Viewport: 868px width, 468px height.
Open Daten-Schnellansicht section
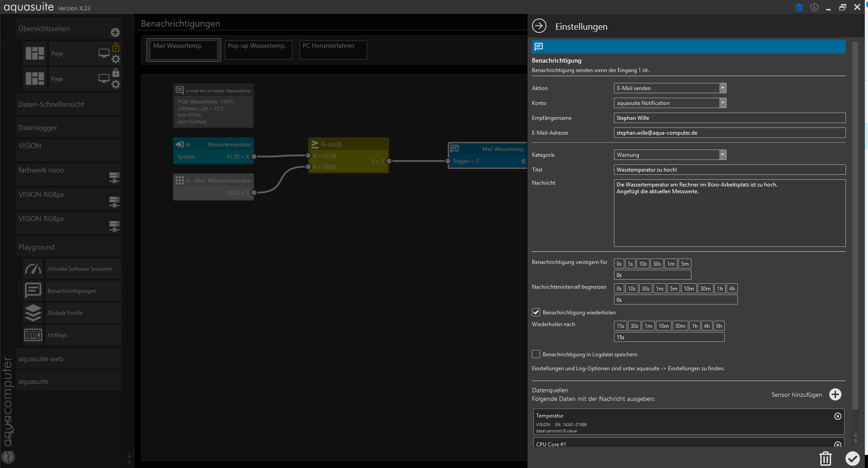click(69, 104)
